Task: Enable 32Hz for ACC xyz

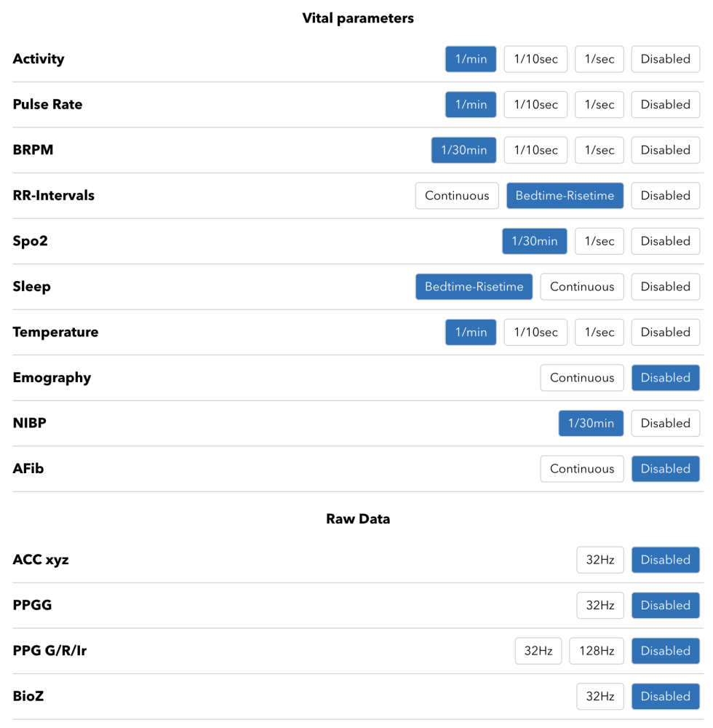Action: [x=600, y=560]
